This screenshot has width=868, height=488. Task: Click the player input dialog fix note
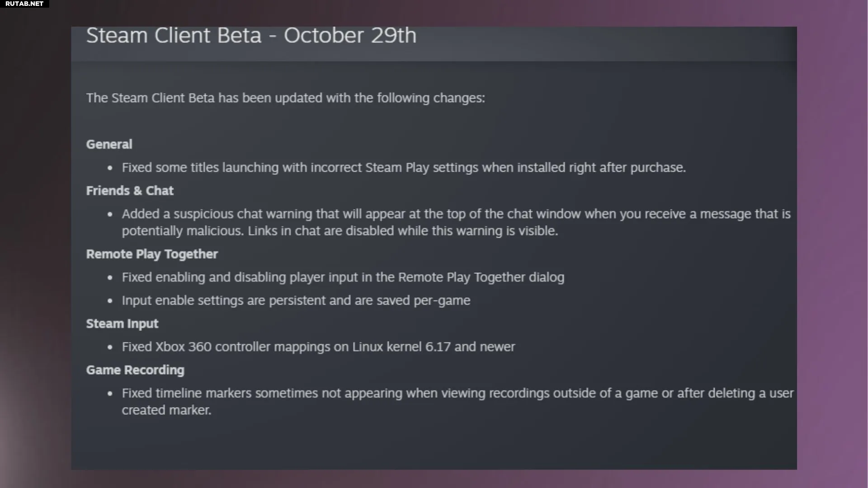coord(343,277)
